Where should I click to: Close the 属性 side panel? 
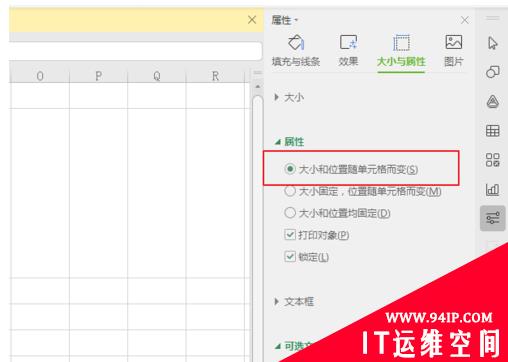(x=465, y=20)
